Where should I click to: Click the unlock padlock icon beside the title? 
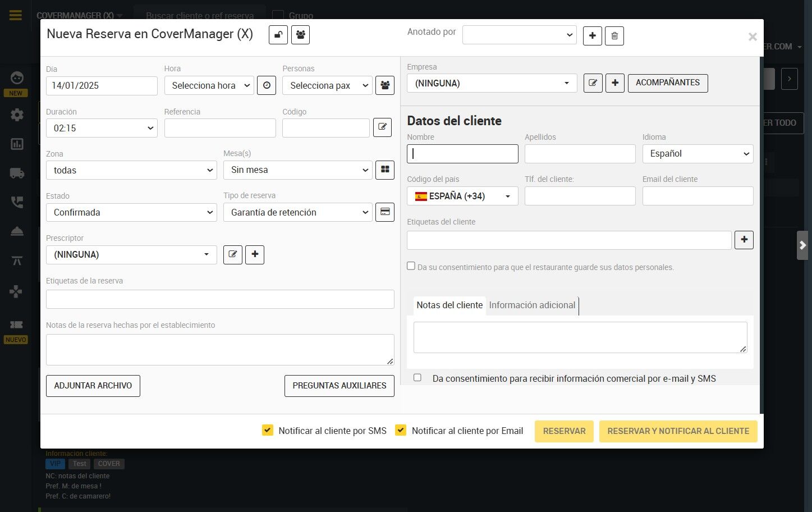[x=278, y=35]
